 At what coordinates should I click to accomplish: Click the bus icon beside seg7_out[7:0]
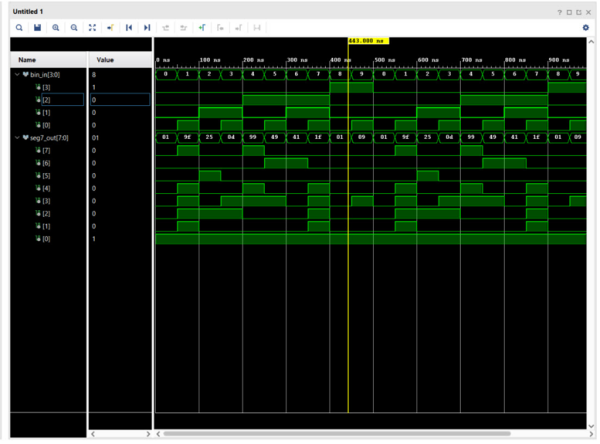click(x=26, y=137)
